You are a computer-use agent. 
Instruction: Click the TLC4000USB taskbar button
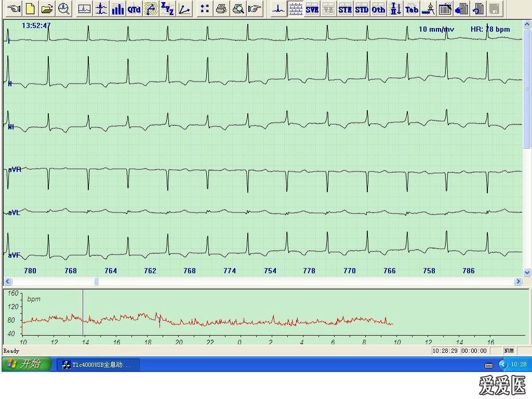[x=98, y=365]
